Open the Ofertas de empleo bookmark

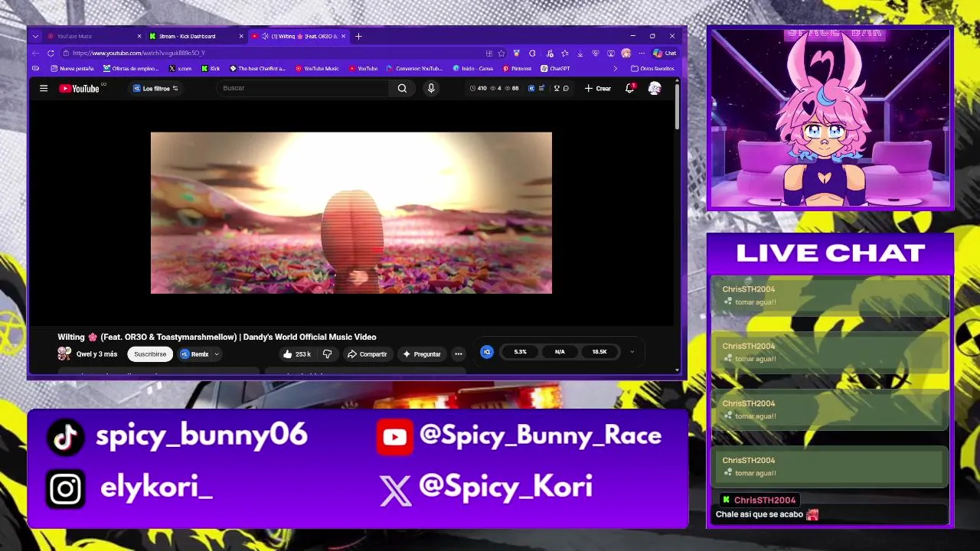tap(131, 68)
